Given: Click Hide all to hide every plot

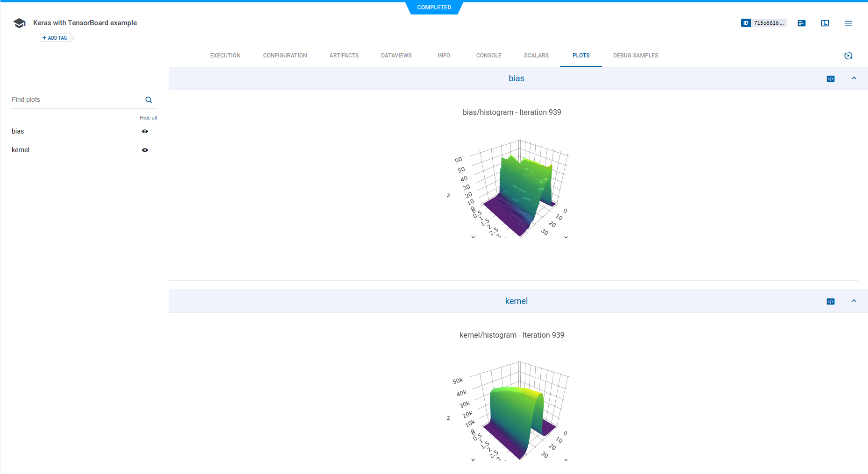Looking at the screenshot, I should click(148, 118).
